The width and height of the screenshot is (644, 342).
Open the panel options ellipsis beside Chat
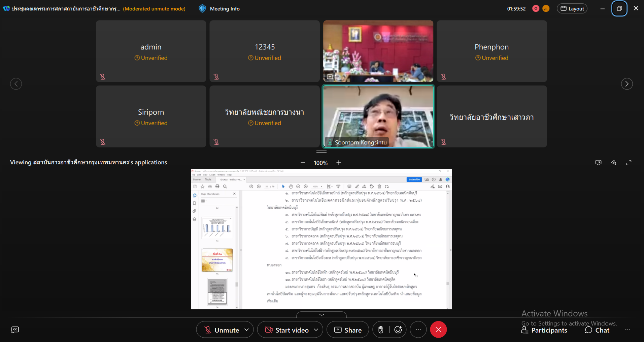628,330
